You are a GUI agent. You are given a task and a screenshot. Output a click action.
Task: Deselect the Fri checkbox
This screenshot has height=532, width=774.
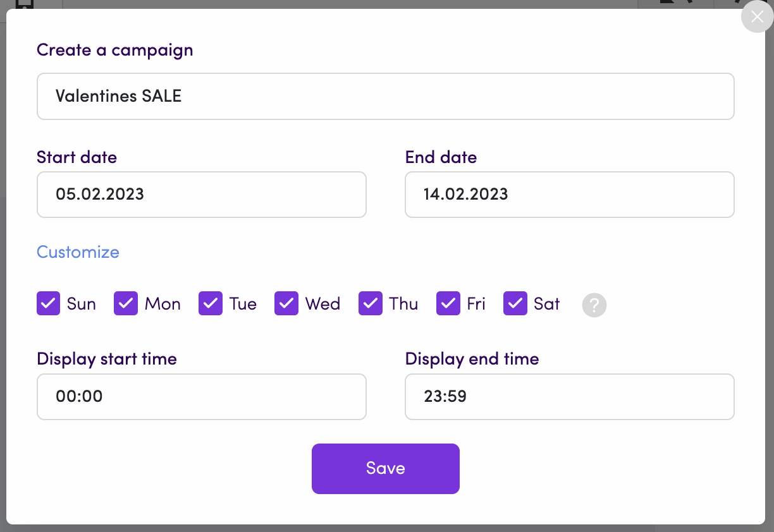(x=448, y=304)
